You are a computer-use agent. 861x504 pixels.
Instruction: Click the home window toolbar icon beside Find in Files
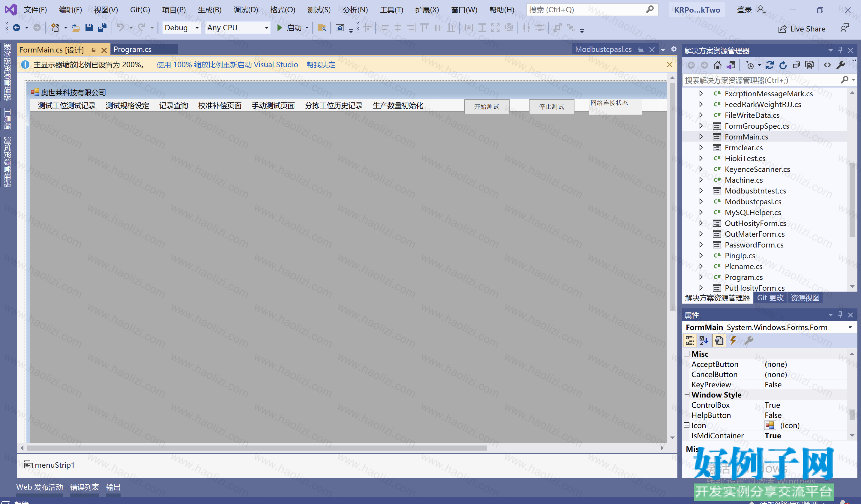pyautogui.click(x=340, y=28)
